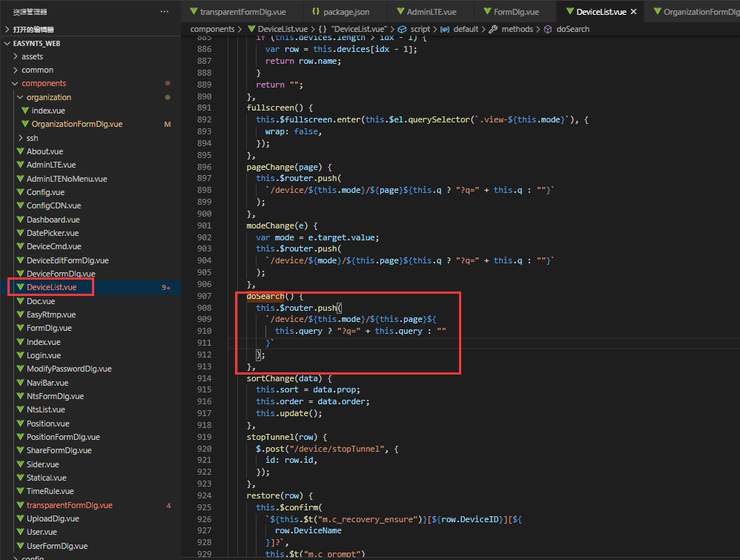Click the Vue icon beside UploadDlg.vue
The width and height of the screenshot is (740, 560).
20,518
